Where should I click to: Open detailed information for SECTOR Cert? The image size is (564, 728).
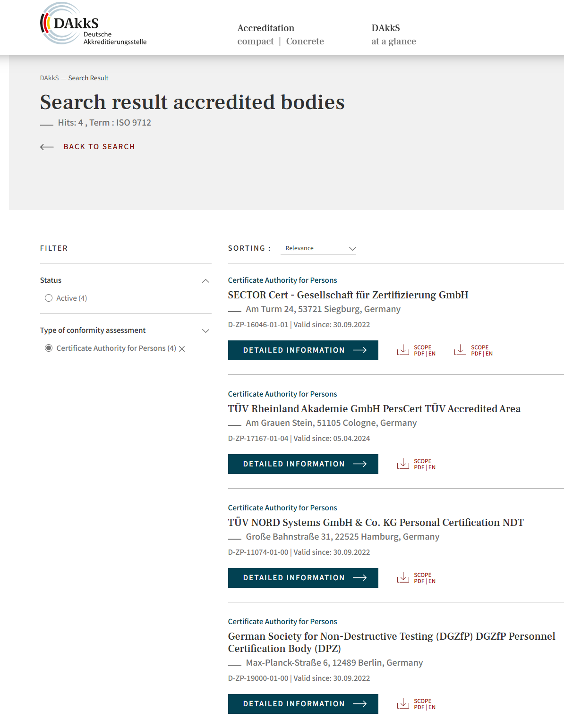pos(303,350)
